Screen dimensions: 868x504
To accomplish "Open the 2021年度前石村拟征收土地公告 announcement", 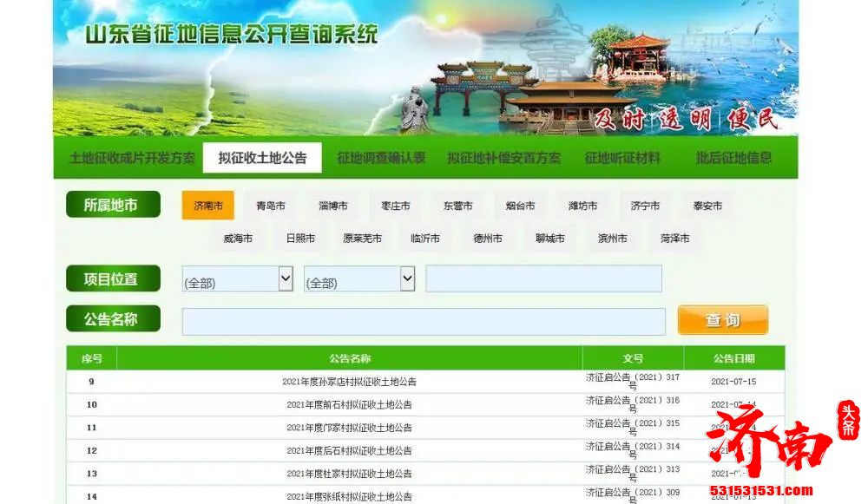I will (x=351, y=403).
